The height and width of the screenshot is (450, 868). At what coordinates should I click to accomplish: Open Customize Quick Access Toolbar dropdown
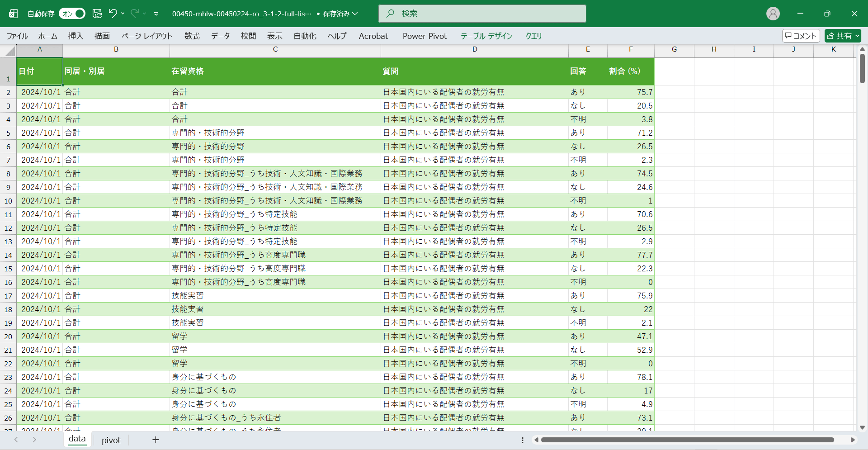pos(156,14)
